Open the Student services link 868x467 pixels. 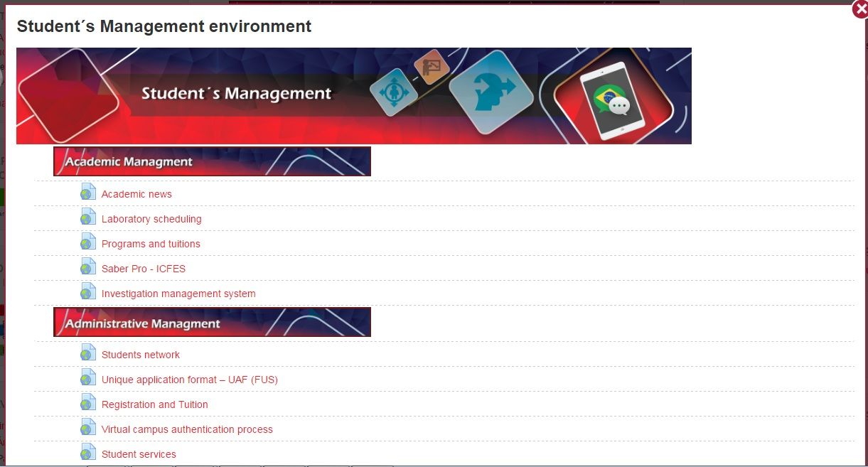[x=139, y=454]
